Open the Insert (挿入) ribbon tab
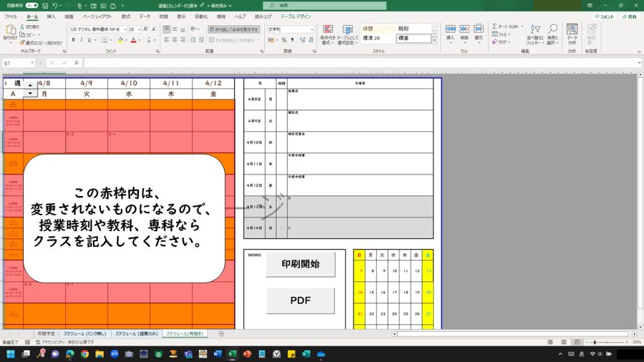The width and height of the screenshot is (644, 362). [x=51, y=16]
